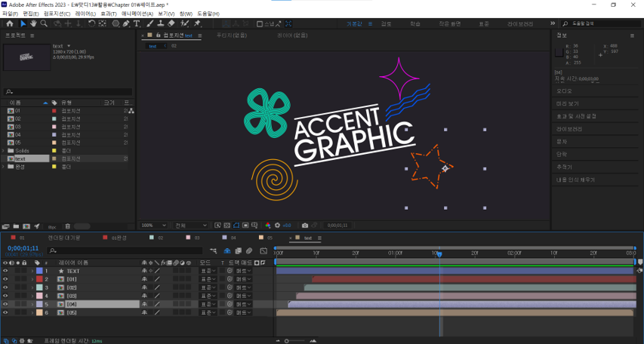Select the Rotation tool
Viewport: 644px width, 344px height.
click(x=91, y=24)
